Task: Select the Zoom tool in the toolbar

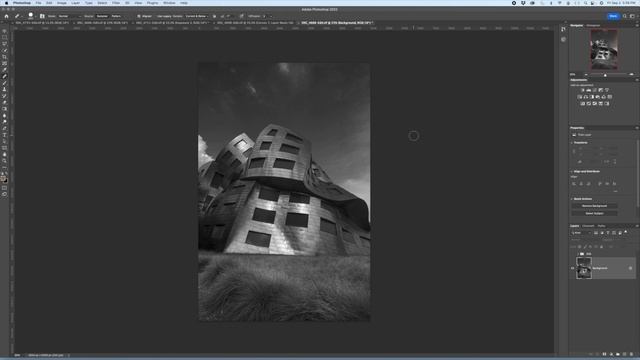Action: 4,161
